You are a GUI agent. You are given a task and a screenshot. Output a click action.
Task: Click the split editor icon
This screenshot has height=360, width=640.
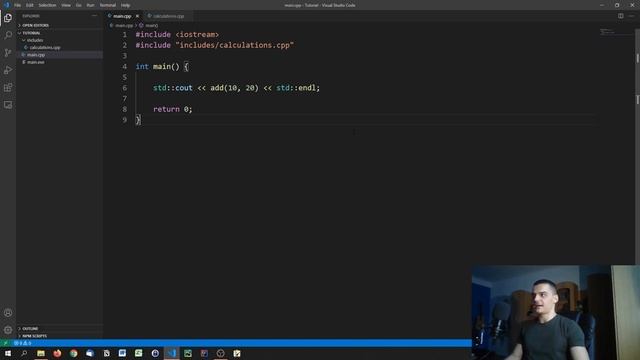click(x=620, y=16)
